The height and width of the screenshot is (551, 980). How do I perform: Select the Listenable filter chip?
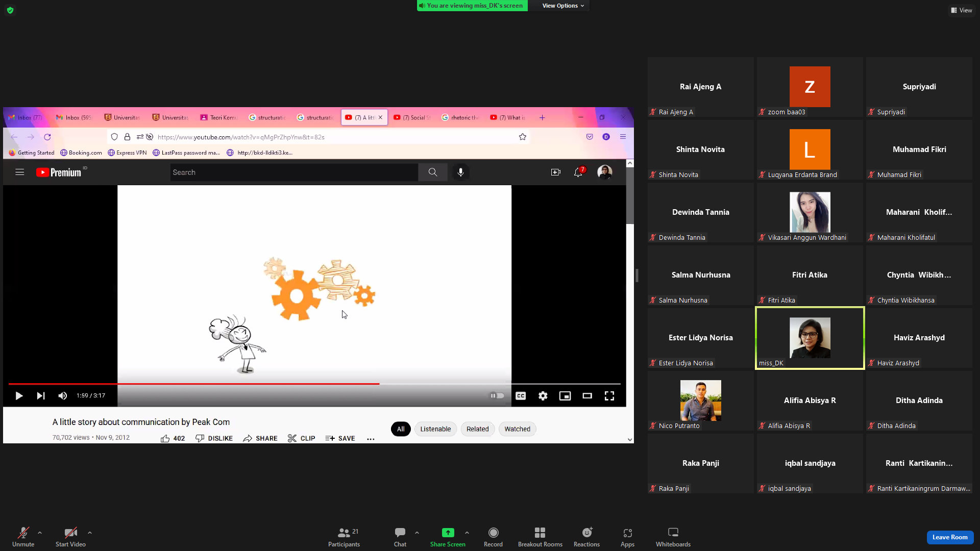[x=435, y=429]
